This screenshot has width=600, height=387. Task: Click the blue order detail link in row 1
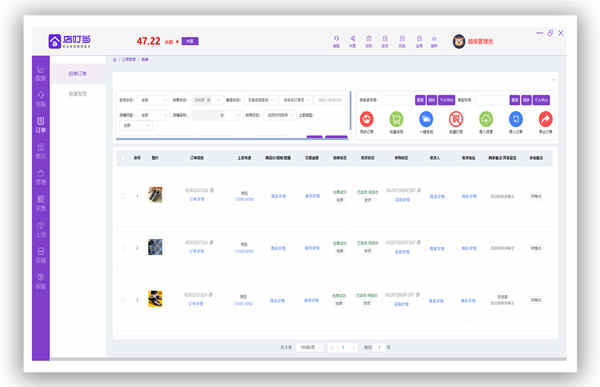(197, 199)
